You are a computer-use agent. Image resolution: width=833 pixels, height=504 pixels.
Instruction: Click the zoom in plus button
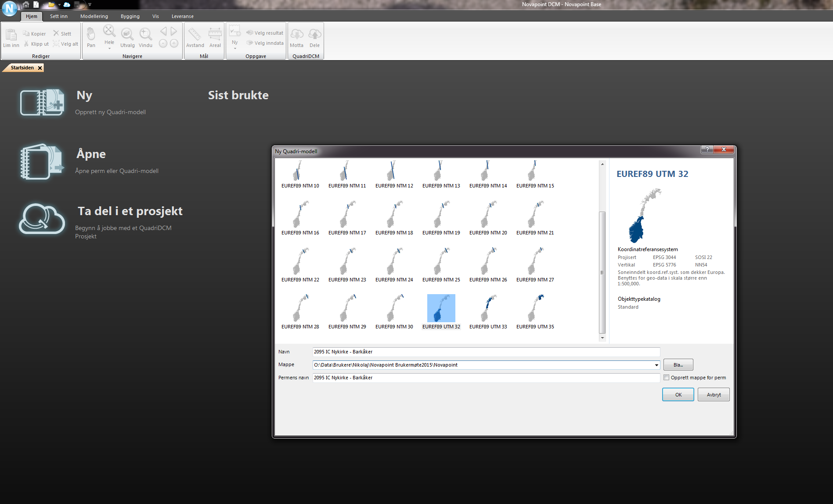[174, 43]
